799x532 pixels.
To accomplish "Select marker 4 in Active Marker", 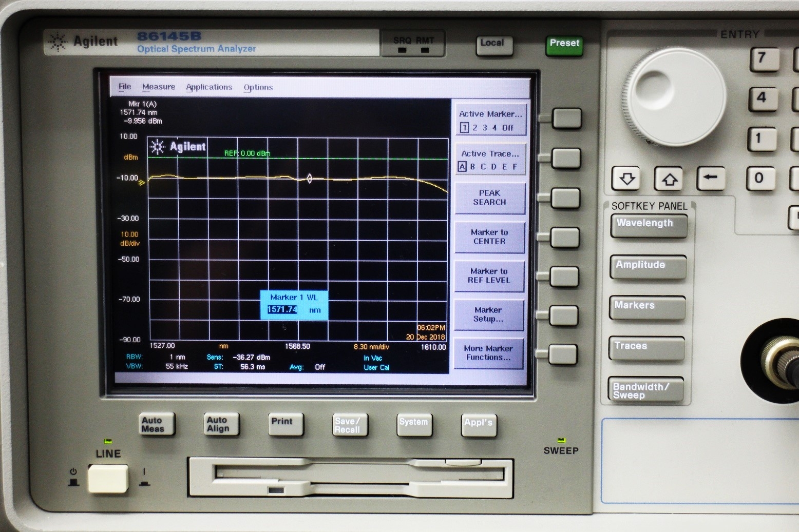I will point(494,128).
